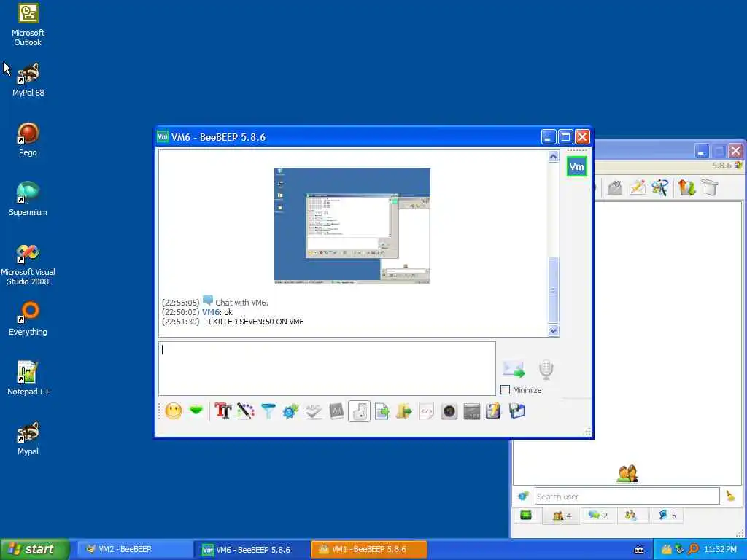Screen dimensions: 747x560
Task: Switch to VM1 - BeeBEEP 5.8.6 taskbar item
Action: (x=368, y=549)
